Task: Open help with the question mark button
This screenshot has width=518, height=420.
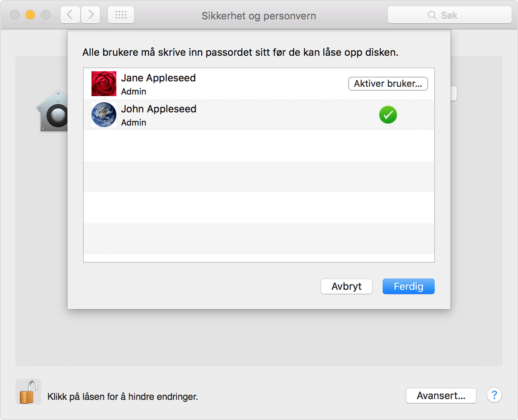Action: point(494,395)
